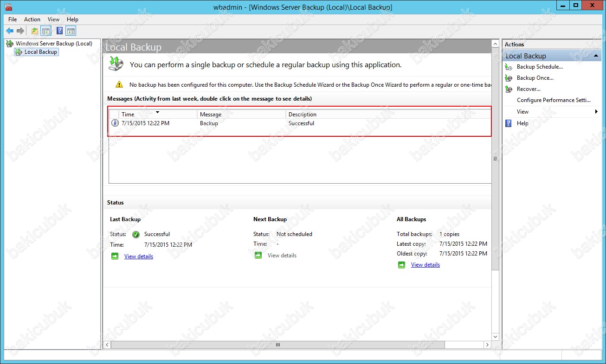This screenshot has width=606, height=364.
Task: Click the blue Help question mark toolbar icon
Action: (x=60, y=31)
